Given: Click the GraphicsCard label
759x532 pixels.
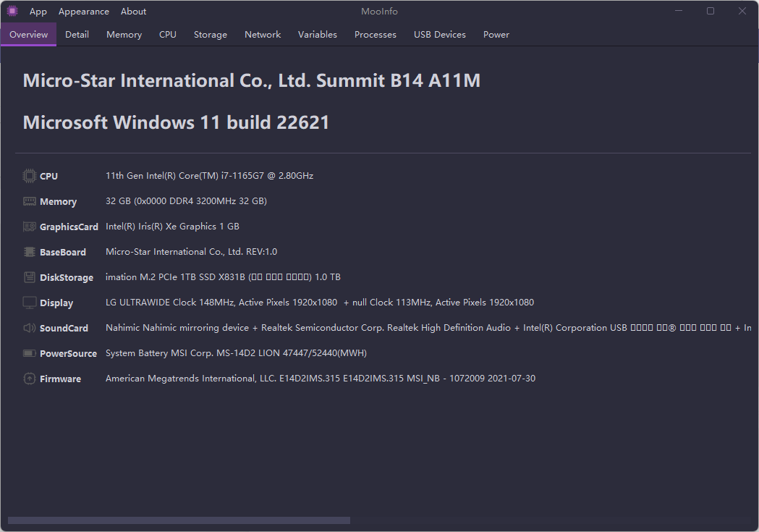Looking at the screenshot, I should [69, 227].
